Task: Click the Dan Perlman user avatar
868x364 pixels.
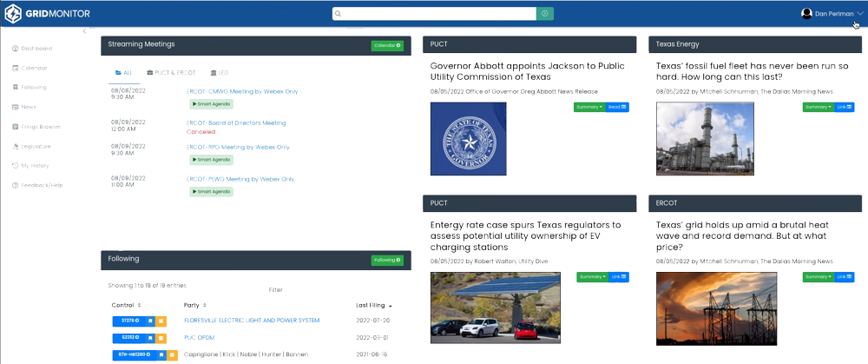Action: 806,13
